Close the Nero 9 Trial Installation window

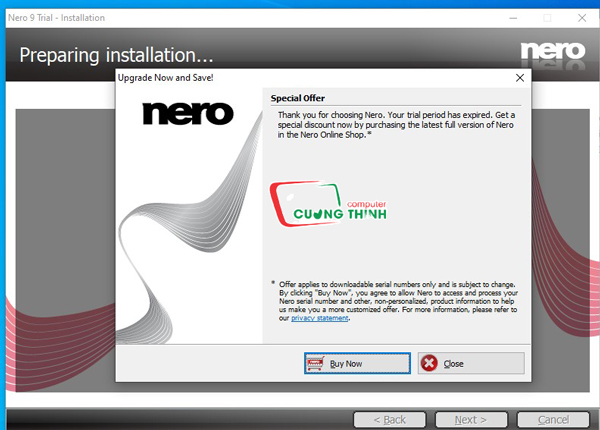[582, 18]
